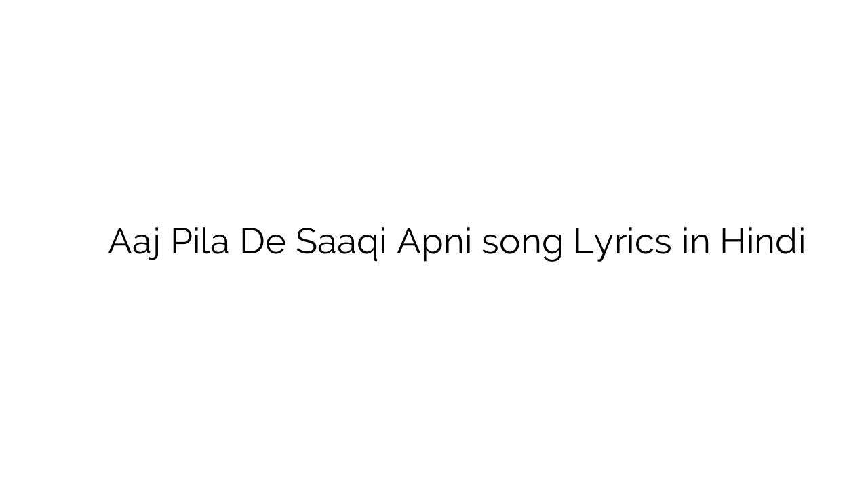Click the capital "P" of "Pila"

pyautogui.click(x=179, y=242)
